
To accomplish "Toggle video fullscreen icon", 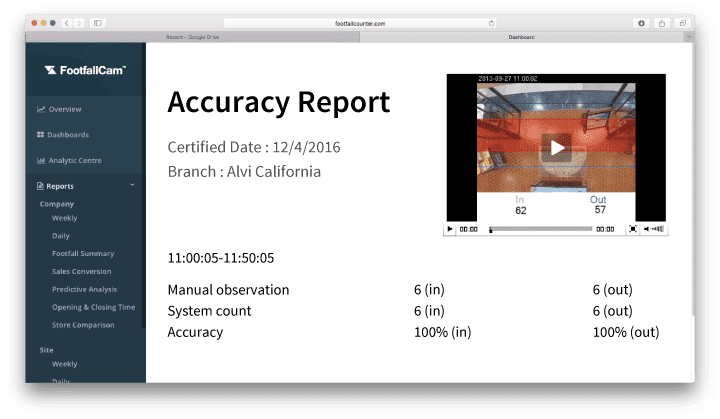I will [632, 229].
